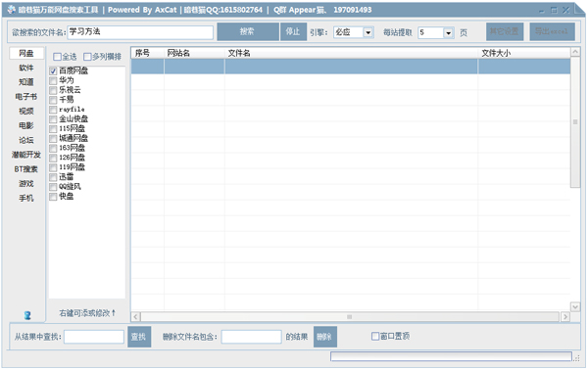Screen dimensions: 588x370
Task: Select the BT搜索 category tab
Action: coord(26,169)
